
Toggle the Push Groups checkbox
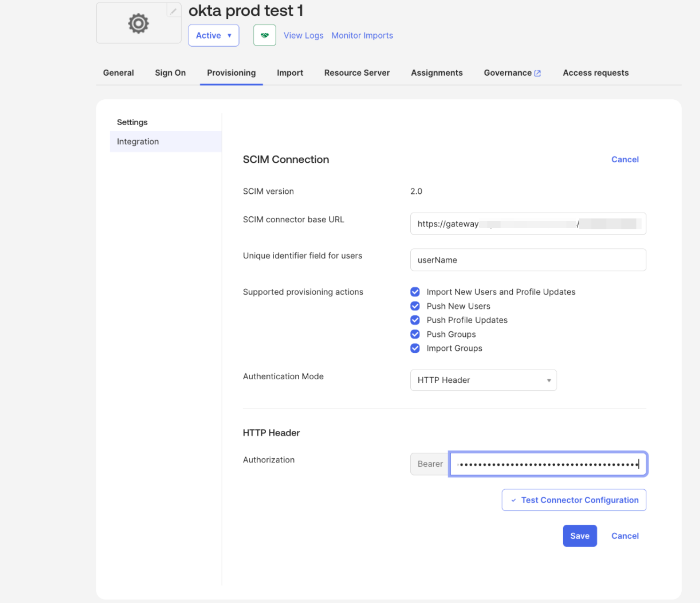point(415,334)
